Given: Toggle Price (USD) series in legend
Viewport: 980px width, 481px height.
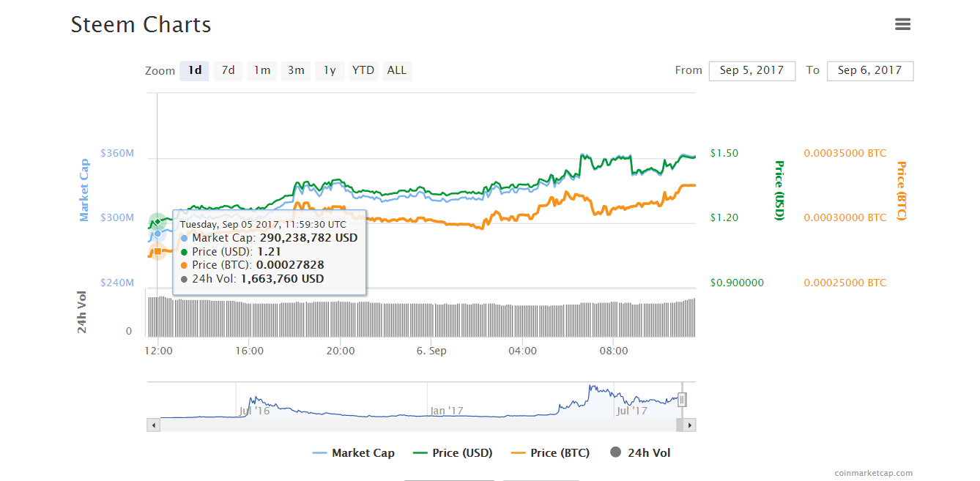Looking at the screenshot, I should pos(453,453).
